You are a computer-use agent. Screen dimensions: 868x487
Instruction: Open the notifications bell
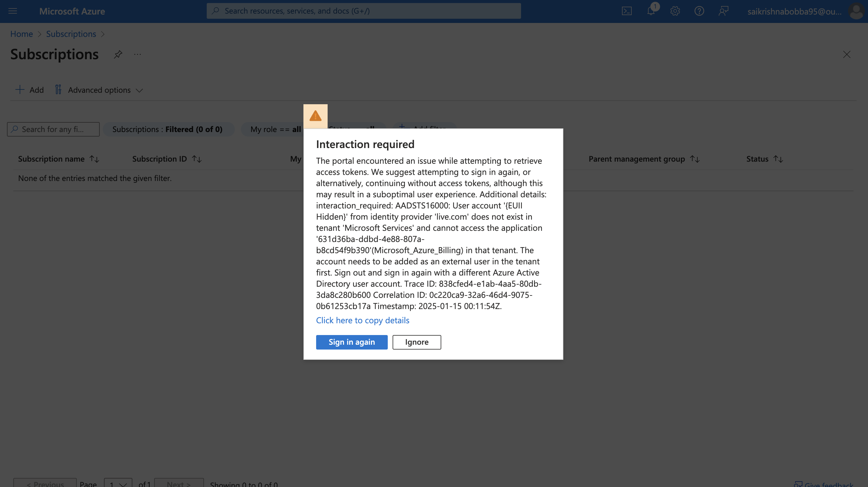tap(651, 11)
